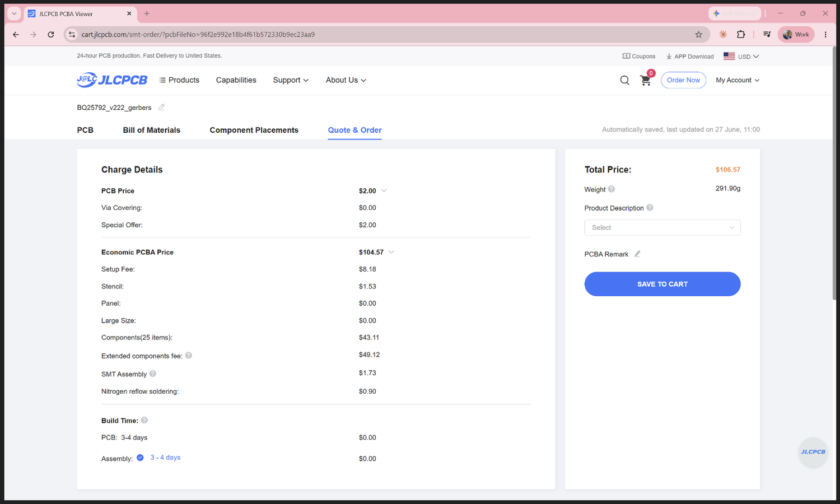The image size is (840, 504).
Task: Go forward in browser history
Action: (33, 34)
